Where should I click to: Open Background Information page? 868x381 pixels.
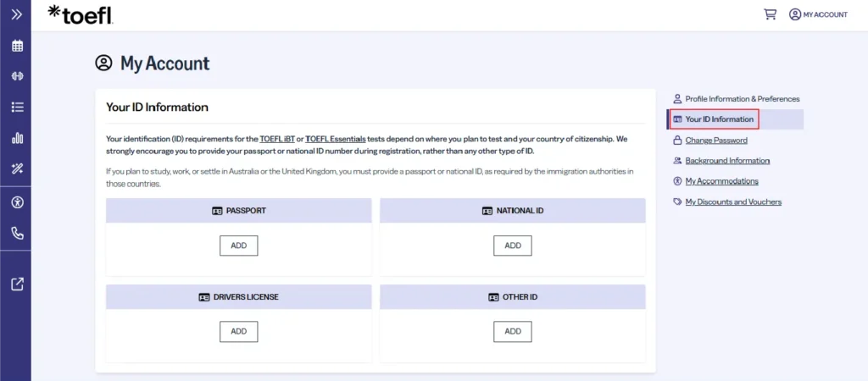(726, 161)
